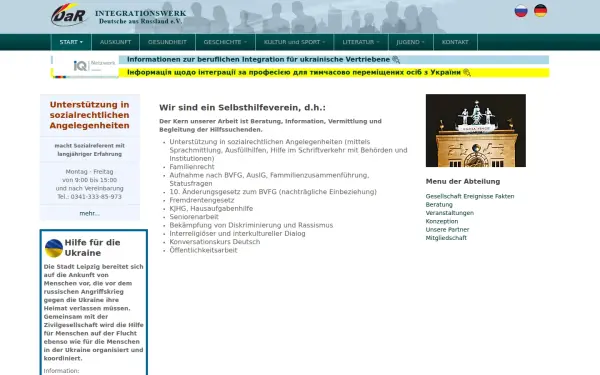Open the Unsere Partner link
Screen dimensions: 600x375
[447, 230]
